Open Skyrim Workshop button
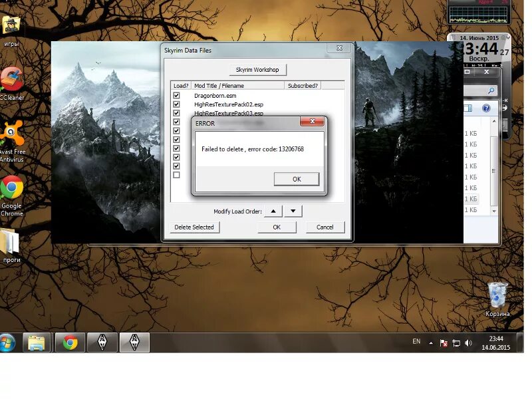 coord(257,70)
